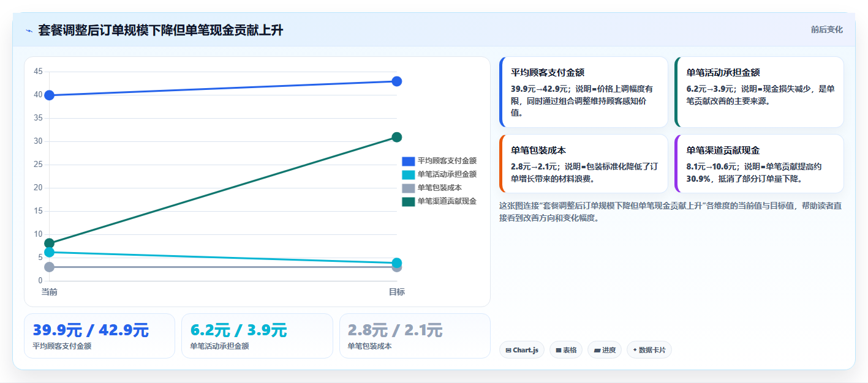Click the 前后变化 label in header
Screen dimensions: 868x383
pos(826,29)
